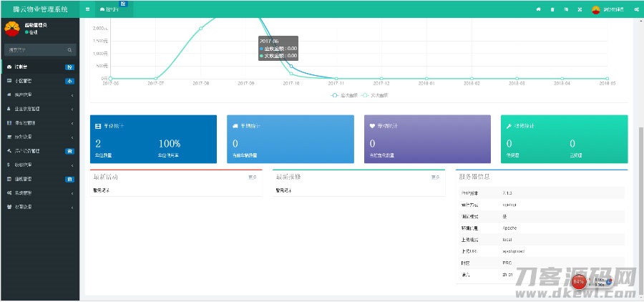
Task: Open the share settings icon at top right
Action: point(636,9)
